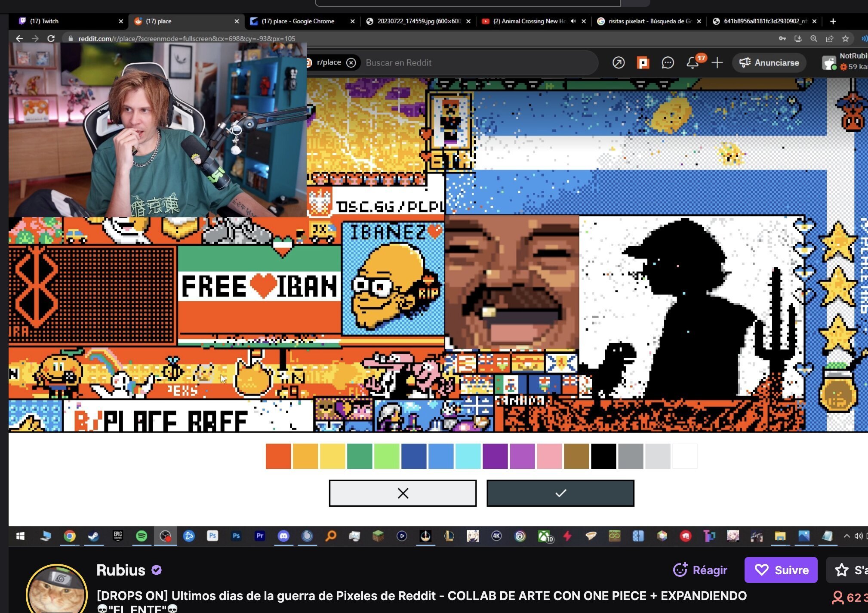Choose the dark blue color swatch
Viewport: 868px width, 613px height.
point(414,456)
